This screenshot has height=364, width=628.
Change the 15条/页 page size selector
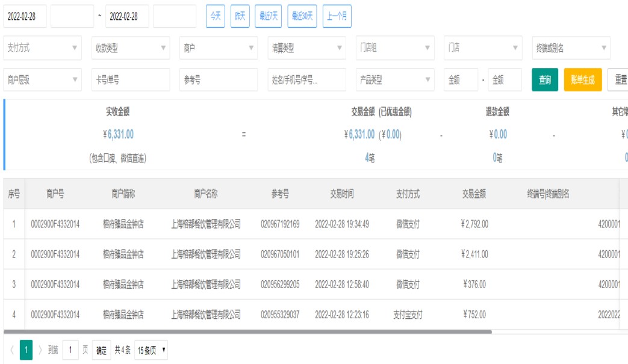(151, 350)
